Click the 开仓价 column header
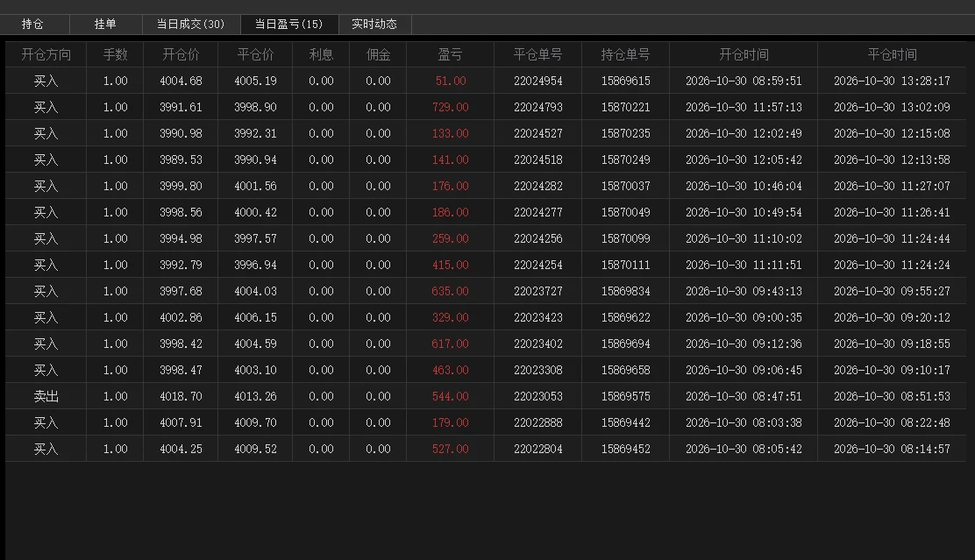The image size is (975, 560). click(x=181, y=54)
